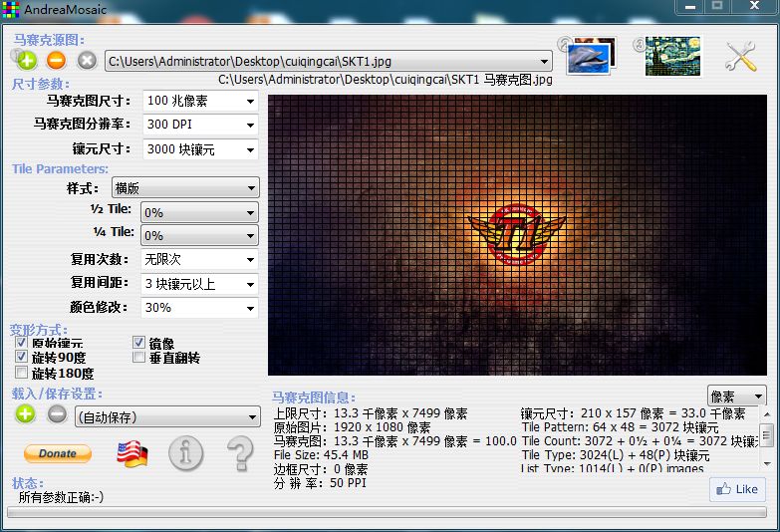Image resolution: width=780 pixels, height=532 pixels.
Task: Close the AndreaMosaic window
Action: [x=754, y=6]
